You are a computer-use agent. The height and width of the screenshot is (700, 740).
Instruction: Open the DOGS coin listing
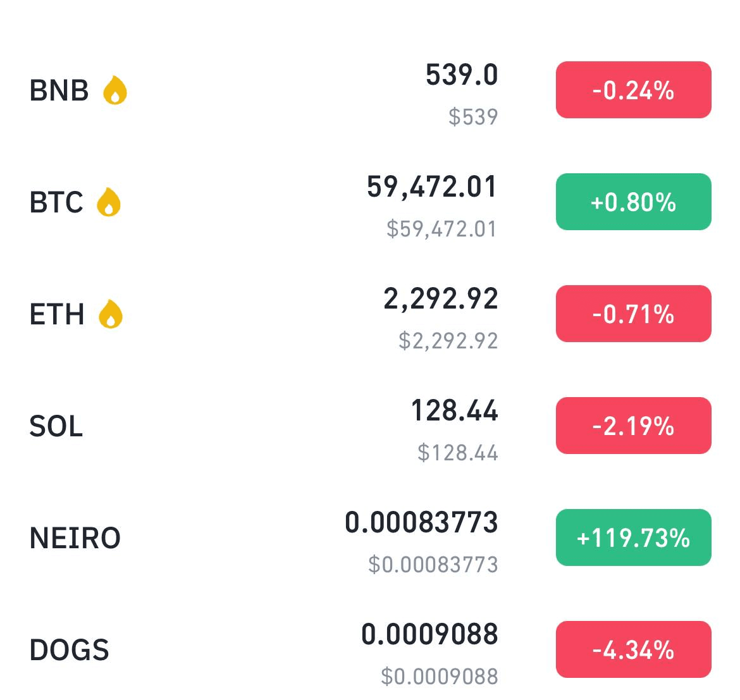tap(370, 649)
